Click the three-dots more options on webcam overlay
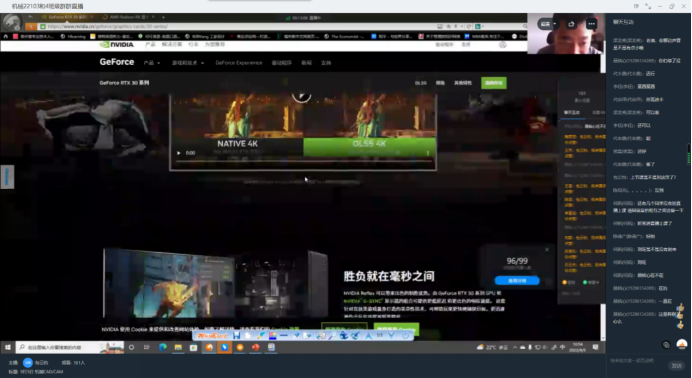The height and width of the screenshot is (378, 692). pyautogui.click(x=591, y=24)
